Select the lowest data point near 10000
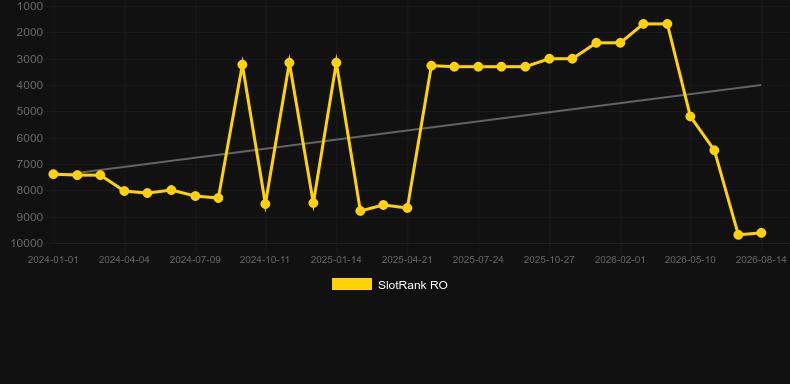 (x=738, y=235)
